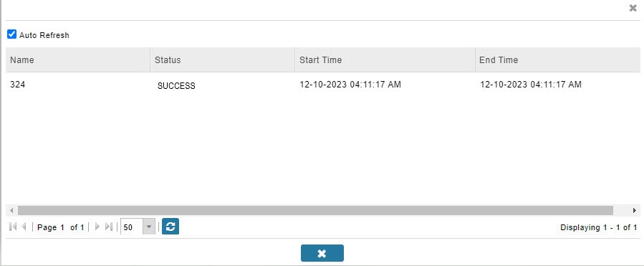Go to the first page arrow
The image size is (644, 266).
(x=13, y=227)
